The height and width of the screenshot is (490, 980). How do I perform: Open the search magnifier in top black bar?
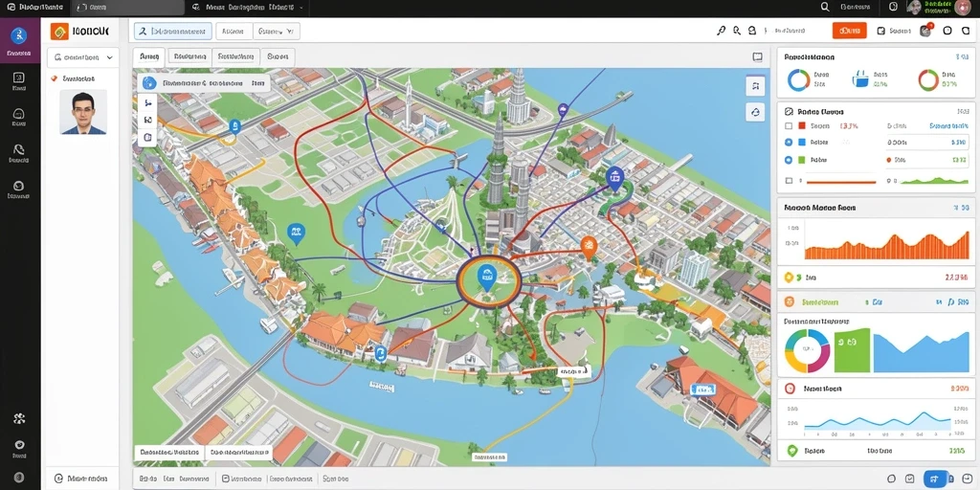click(x=825, y=7)
